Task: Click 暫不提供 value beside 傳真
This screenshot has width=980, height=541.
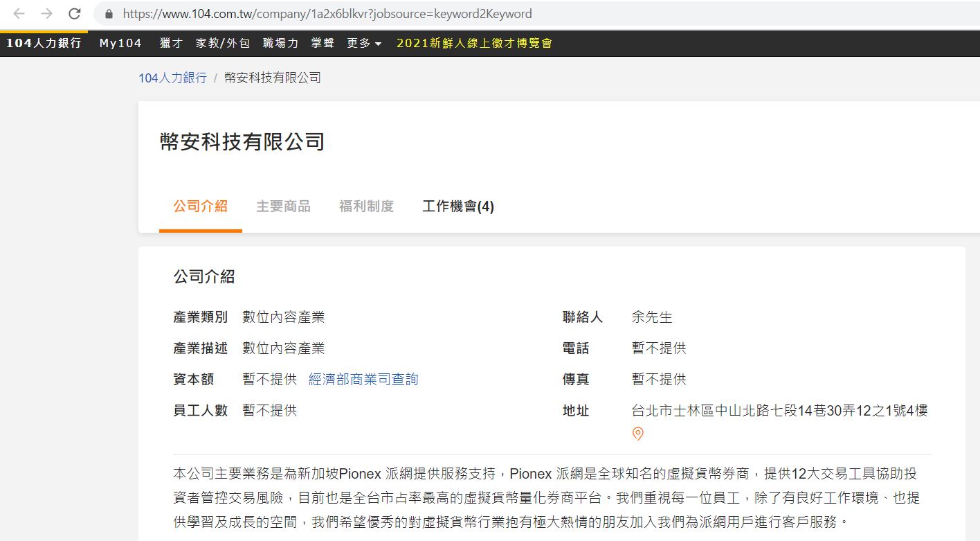Action: 659,380
